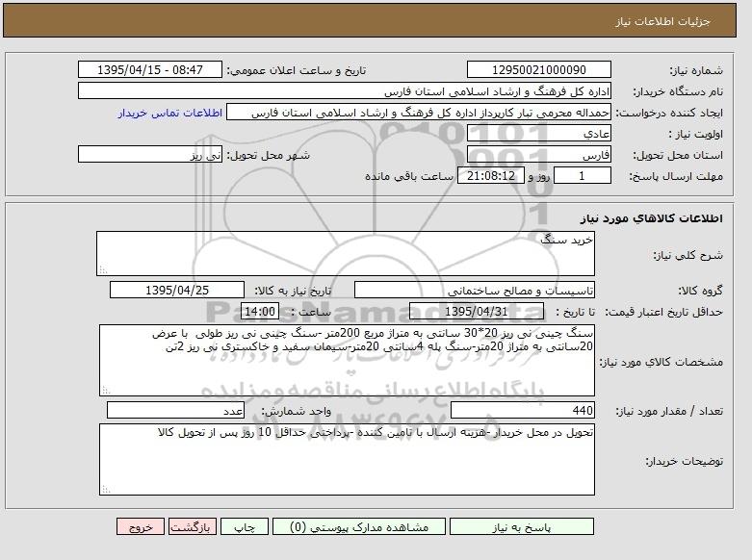Click the پاسخ به نیاز button
Screen dimensions: 752x560
521,527
